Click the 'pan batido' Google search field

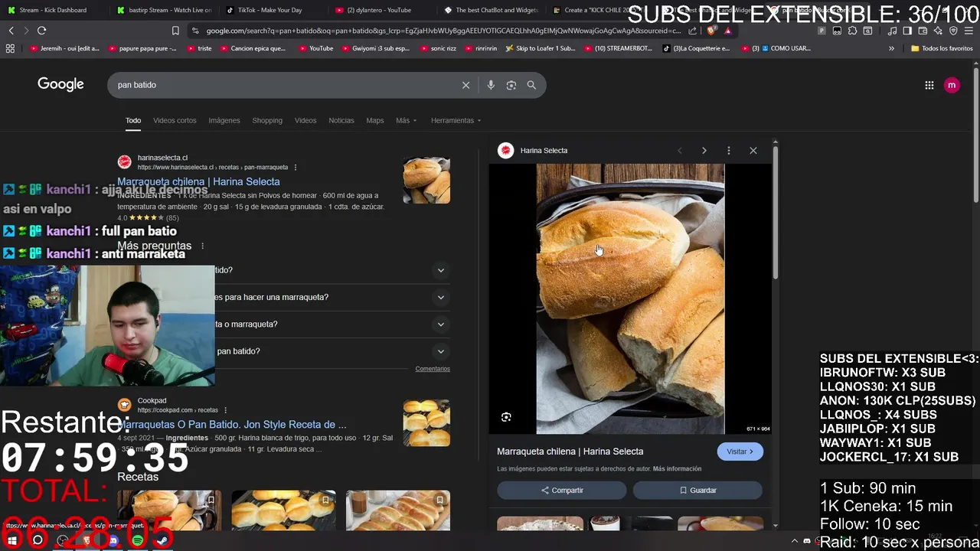(x=283, y=85)
